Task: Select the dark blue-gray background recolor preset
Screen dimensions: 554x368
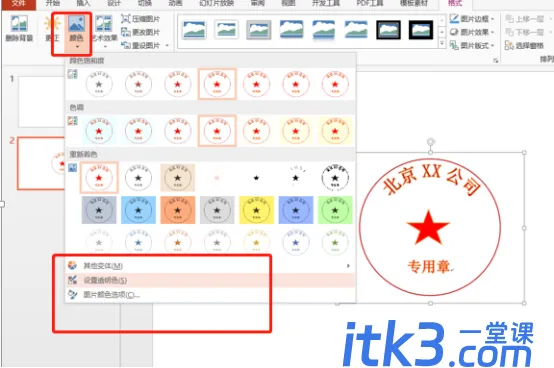Action: [99, 210]
